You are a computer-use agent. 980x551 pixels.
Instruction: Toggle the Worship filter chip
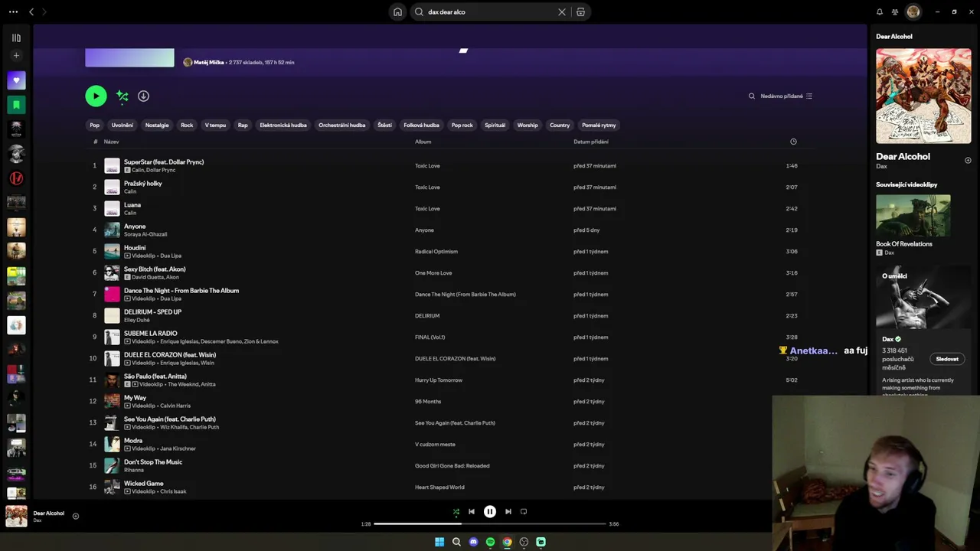tap(528, 125)
